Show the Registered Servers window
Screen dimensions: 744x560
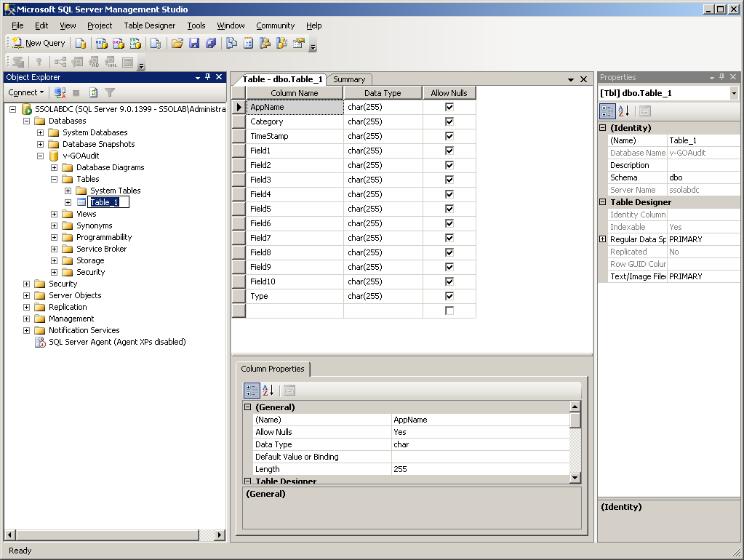point(231,43)
